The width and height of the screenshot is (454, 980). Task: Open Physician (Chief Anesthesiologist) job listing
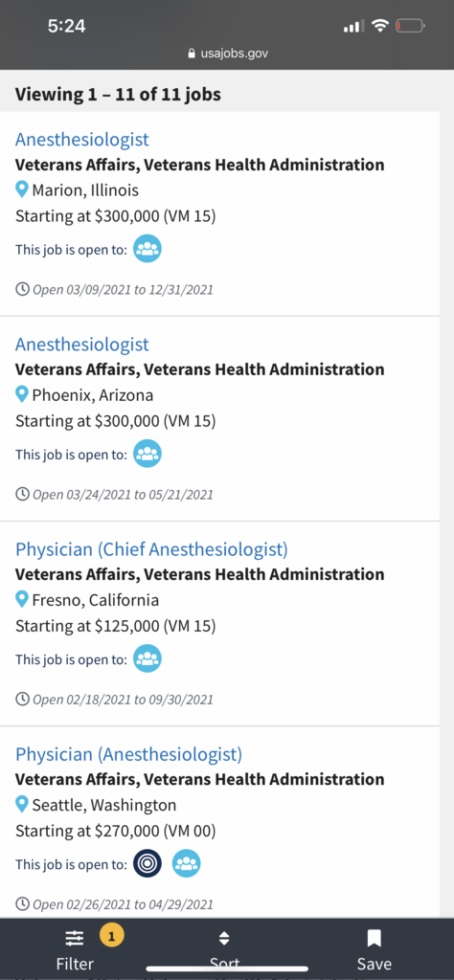151,549
